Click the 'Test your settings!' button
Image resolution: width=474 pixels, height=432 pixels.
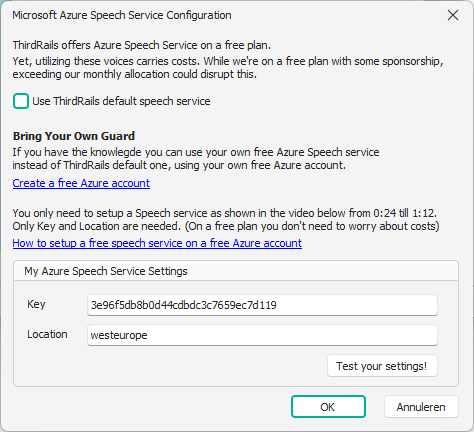pyautogui.click(x=382, y=366)
